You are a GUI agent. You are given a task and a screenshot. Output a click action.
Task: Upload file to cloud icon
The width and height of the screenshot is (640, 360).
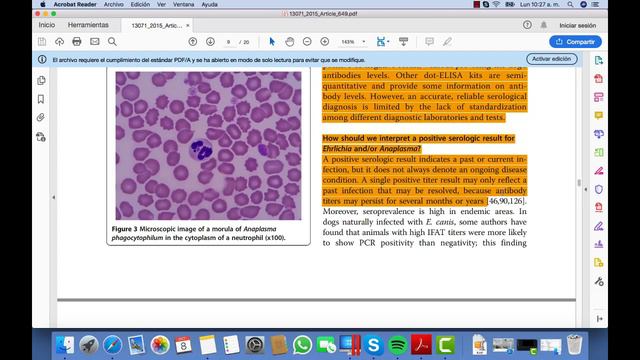click(x=60, y=42)
